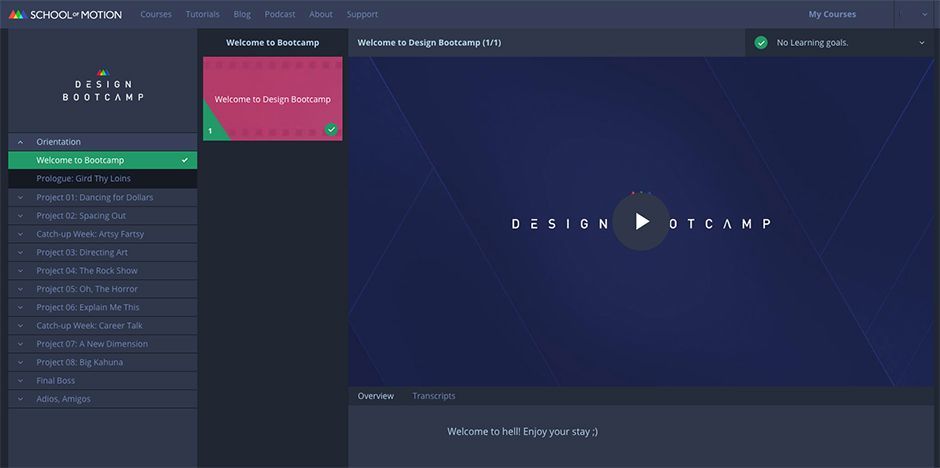Collapse the Orientation section chevron
Screen dimensions: 940x468
point(20,142)
